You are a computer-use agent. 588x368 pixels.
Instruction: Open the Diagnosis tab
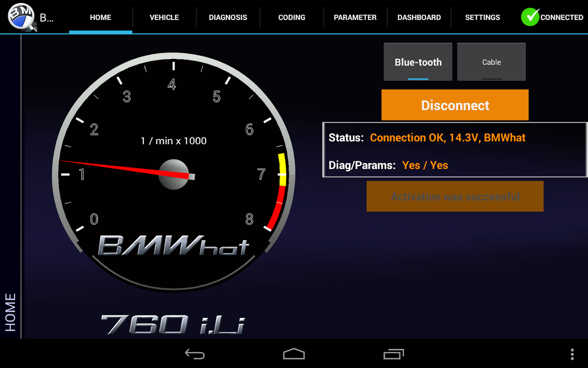(x=228, y=18)
